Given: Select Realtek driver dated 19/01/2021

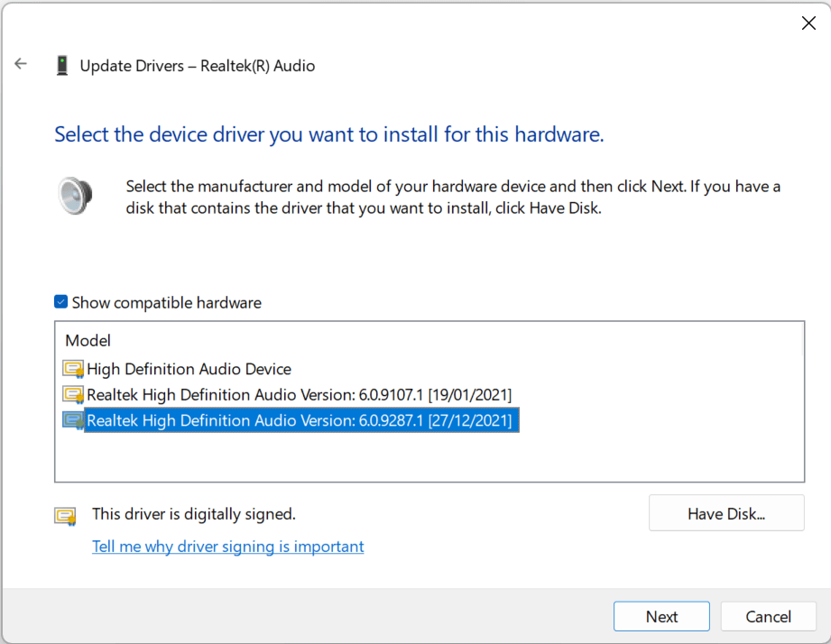Looking at the screenshot, I should click(x=299, y=395).
